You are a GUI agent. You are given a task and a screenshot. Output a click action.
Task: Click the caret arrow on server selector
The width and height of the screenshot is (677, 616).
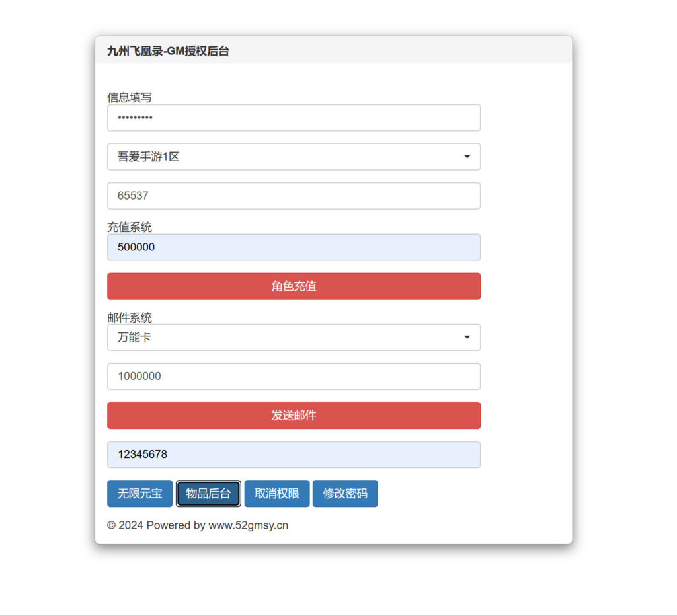coord(467,157)
